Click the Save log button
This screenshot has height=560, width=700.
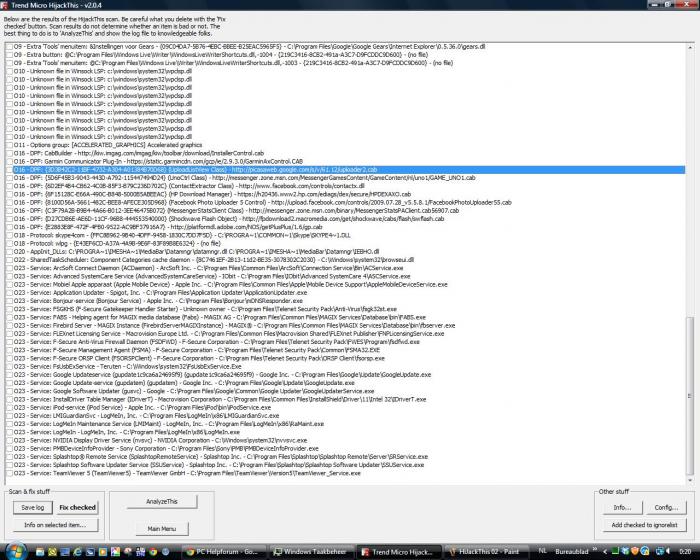(33, 508)
